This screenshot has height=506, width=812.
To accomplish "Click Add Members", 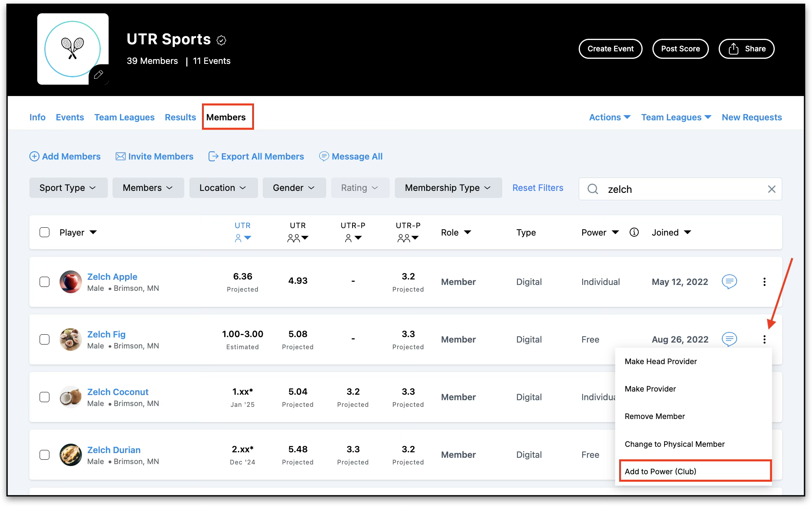I will click(65, 156).
